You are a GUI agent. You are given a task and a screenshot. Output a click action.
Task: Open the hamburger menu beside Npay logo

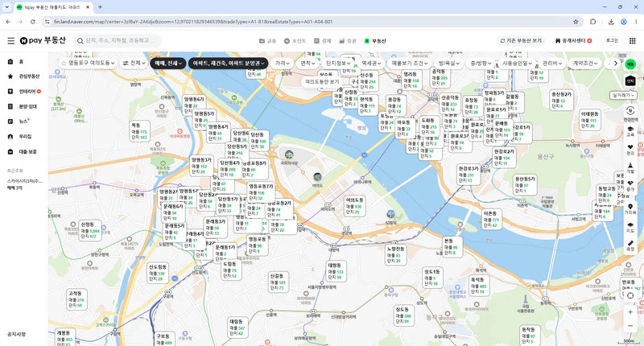point(11,40)
